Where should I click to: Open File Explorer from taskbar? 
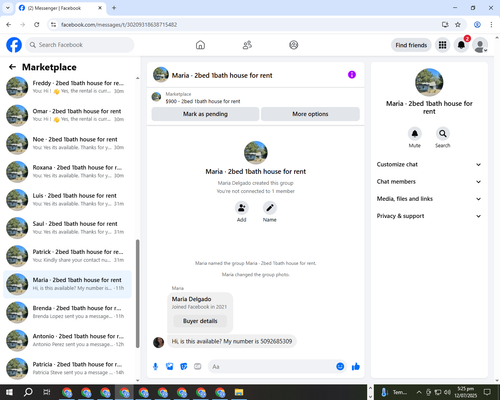[239, 392]
